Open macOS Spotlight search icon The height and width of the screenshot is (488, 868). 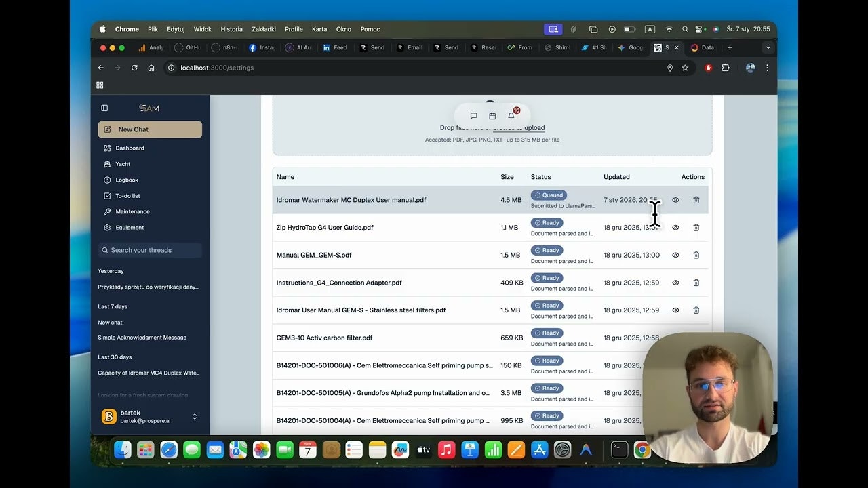click(685, 29)
